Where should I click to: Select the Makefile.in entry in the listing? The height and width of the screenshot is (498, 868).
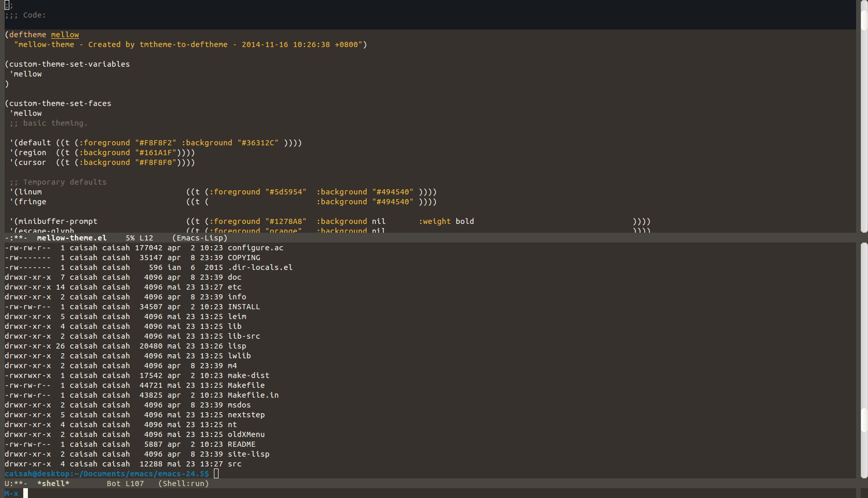pos(253,395)
